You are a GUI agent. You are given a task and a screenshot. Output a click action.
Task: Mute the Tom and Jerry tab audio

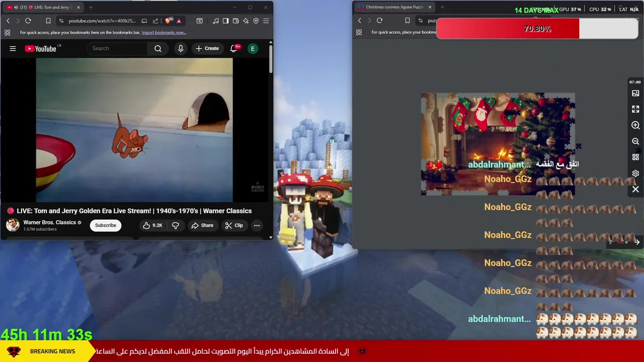point(17,8)
